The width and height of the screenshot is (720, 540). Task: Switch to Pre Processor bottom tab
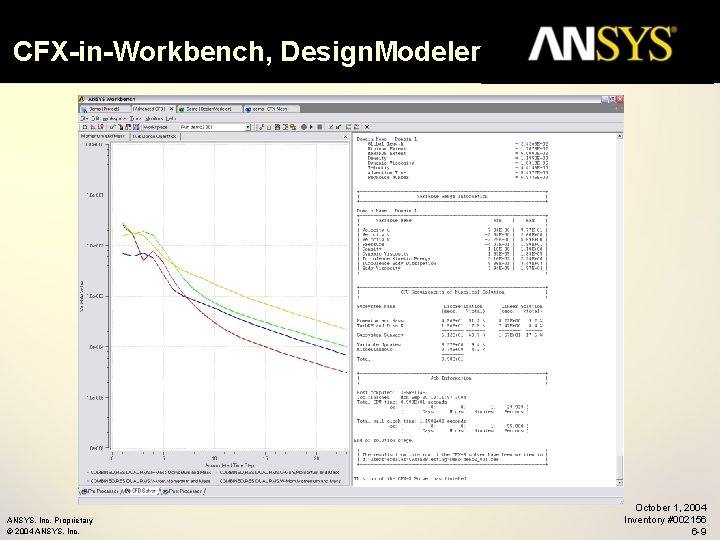tap(100, 491)
